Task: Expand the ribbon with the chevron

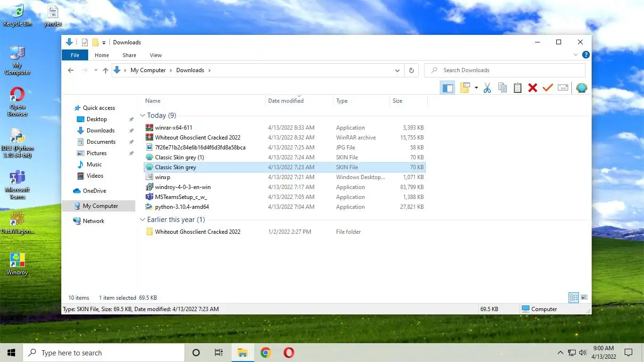Action: [576, 55]
